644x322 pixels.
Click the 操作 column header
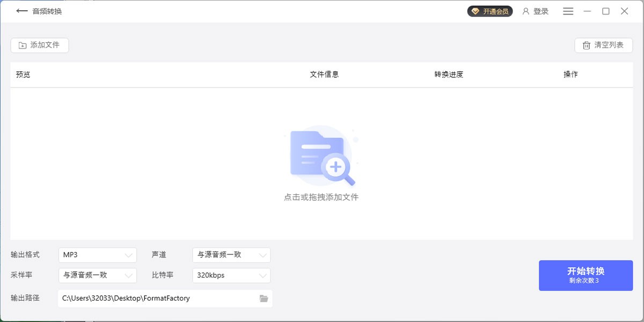[570, 75]
